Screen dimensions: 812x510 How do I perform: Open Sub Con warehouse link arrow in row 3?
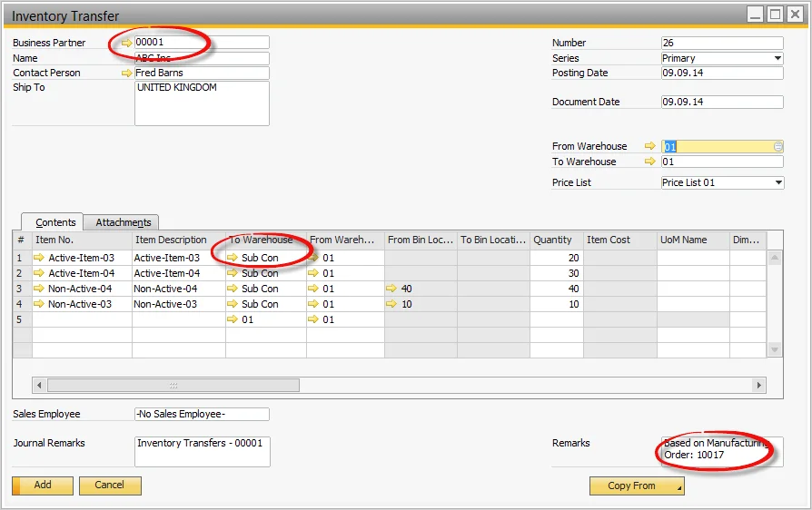(x=233, y=289)
